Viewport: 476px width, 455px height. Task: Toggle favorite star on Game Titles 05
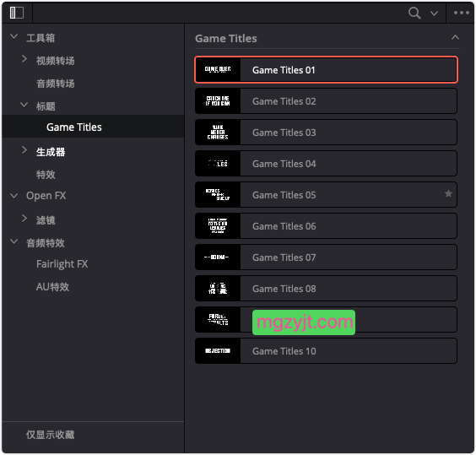(x=448, y=193)
